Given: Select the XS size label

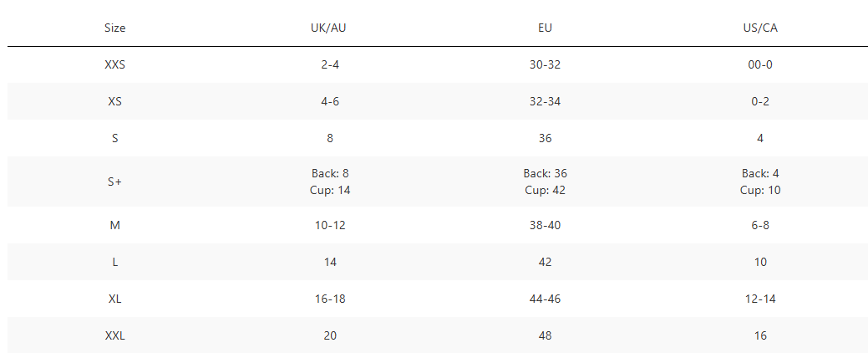Looking at the screenshot, I should [x=115, y=101].
